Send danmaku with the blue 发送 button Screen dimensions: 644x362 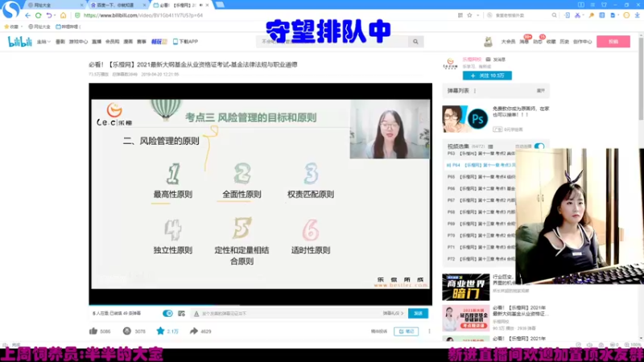(418, 313)
